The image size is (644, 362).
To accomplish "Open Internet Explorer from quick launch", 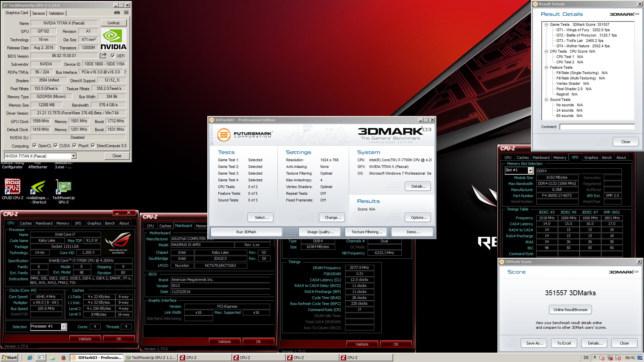I will [x=30, y=358].
